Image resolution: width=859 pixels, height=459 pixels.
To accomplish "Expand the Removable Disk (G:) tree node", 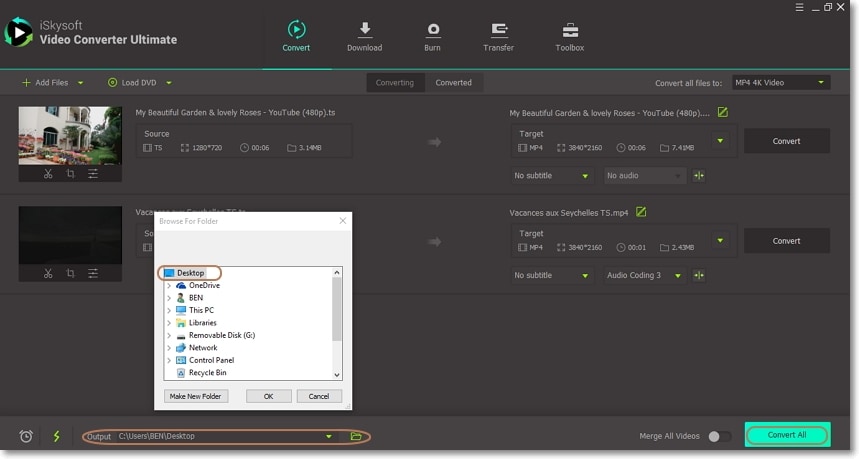I will pyautogui.click(x=169, y=335).
